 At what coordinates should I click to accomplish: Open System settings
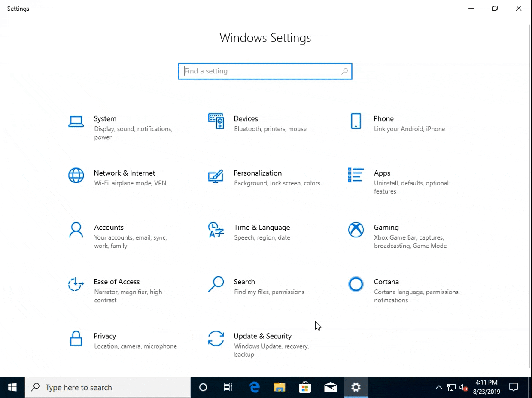pos(105,119)
